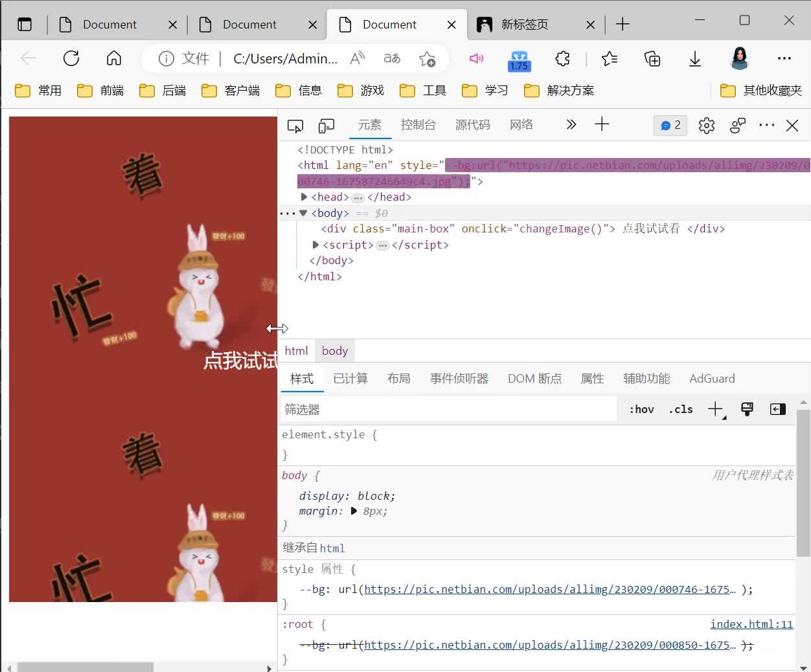Click the new style rule plus icon

714,409
